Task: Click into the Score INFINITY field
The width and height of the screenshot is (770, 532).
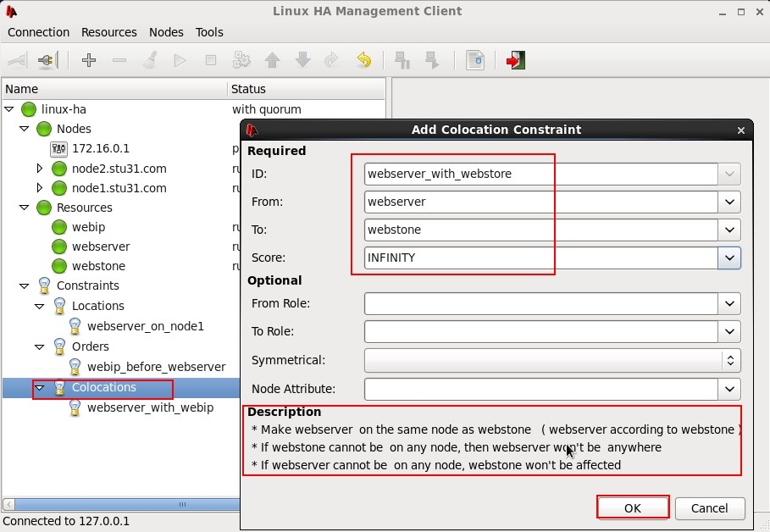Action: [540, 258]
